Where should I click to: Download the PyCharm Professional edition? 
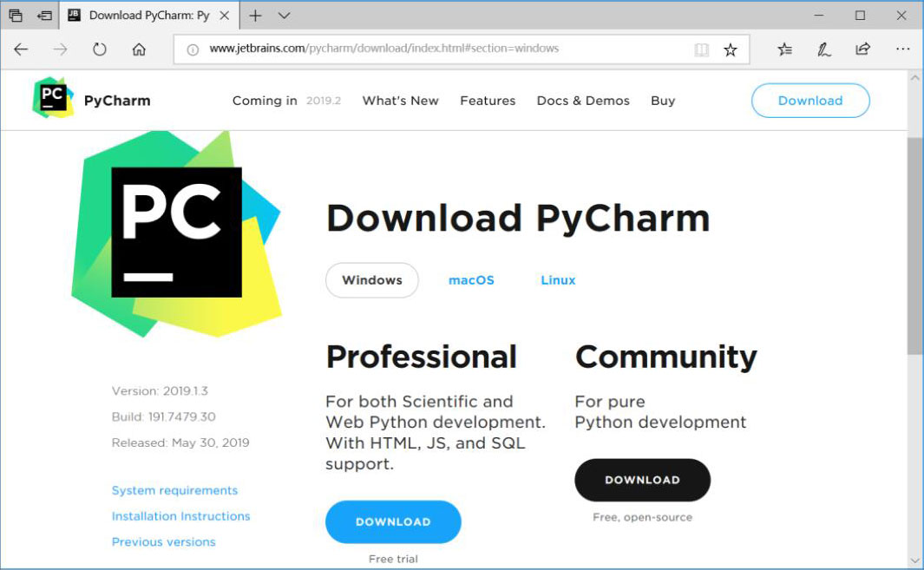click(x=393, y=521)
